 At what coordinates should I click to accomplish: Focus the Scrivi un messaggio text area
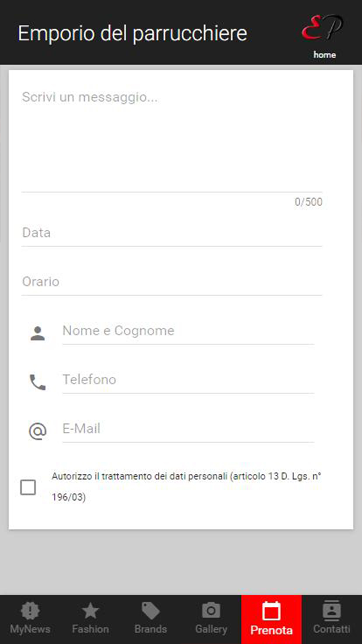(172, 138)
